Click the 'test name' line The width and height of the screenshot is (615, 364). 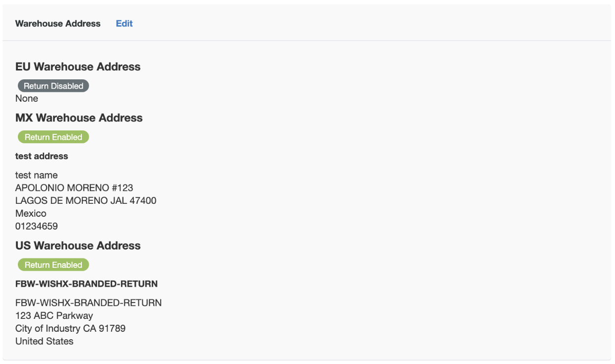[36, 175]
